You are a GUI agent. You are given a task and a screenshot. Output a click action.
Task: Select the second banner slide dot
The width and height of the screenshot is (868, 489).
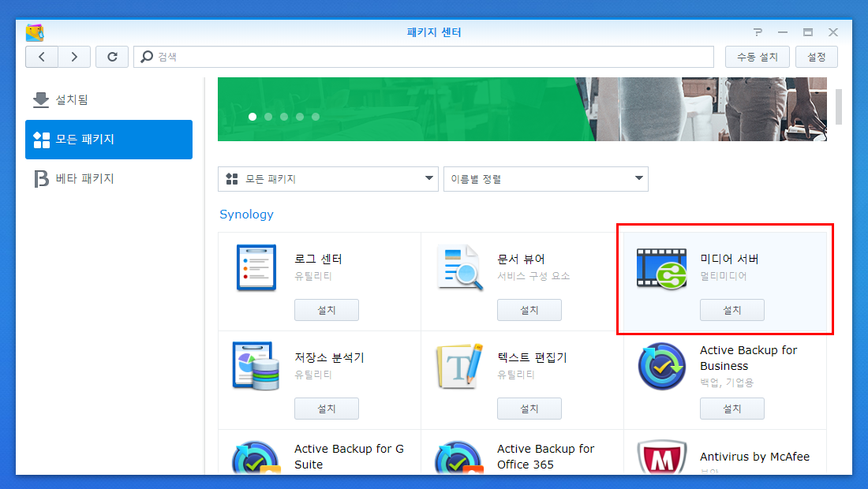coord(268,117)
